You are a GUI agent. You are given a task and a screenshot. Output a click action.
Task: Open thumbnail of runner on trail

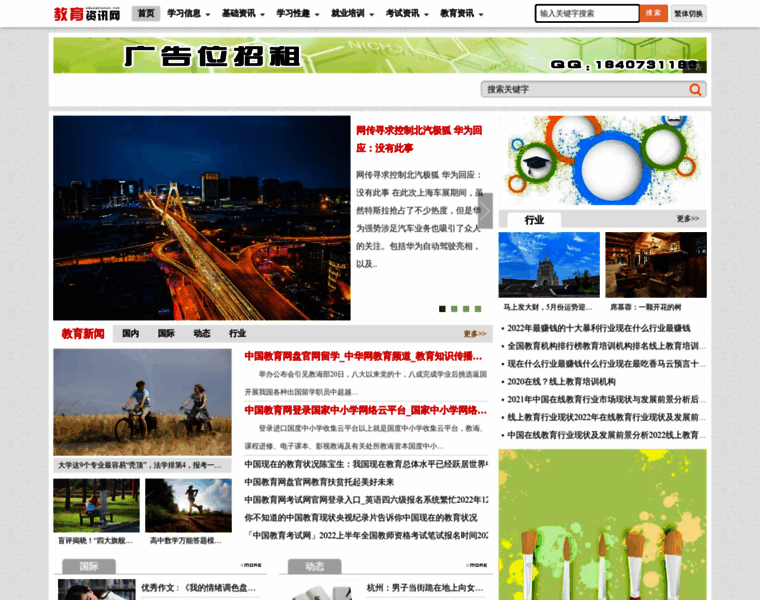[x=189, y=505]
